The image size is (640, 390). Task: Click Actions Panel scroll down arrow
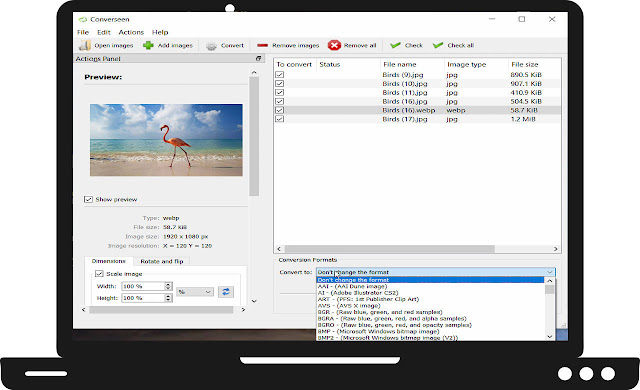point(254,301)
